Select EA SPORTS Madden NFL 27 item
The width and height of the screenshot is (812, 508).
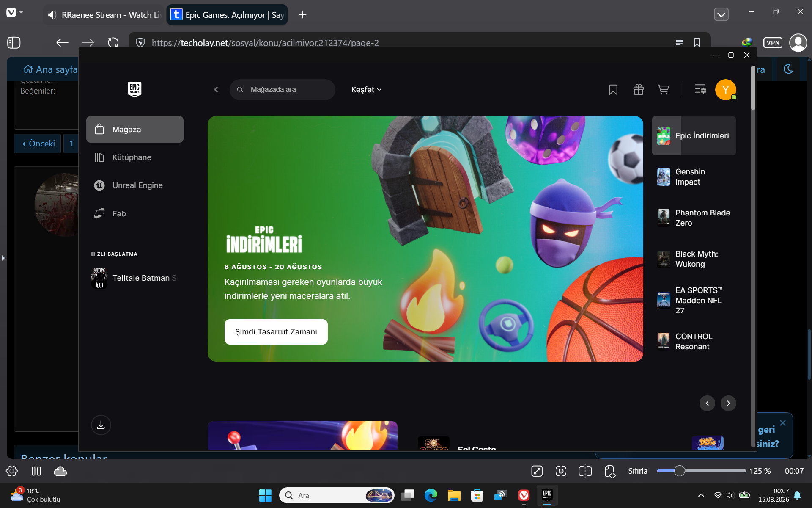pos(694,300)
